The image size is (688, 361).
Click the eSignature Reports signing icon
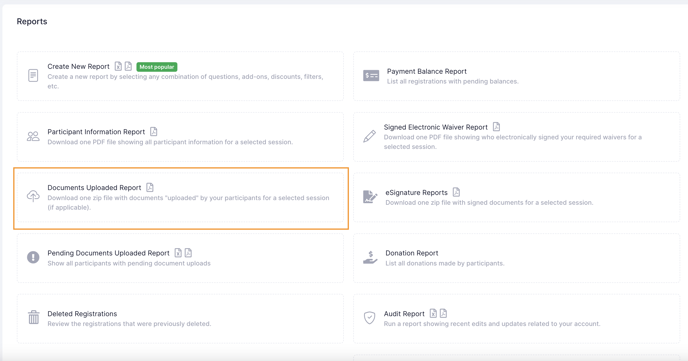pyautogui.click(x=370, y=197)
